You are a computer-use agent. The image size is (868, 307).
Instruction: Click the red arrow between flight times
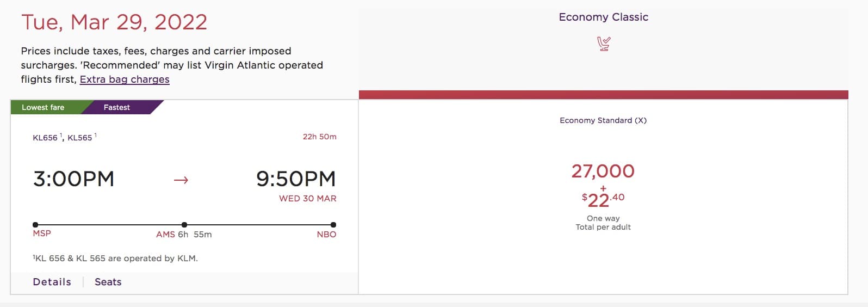click(x=181, y=180)
